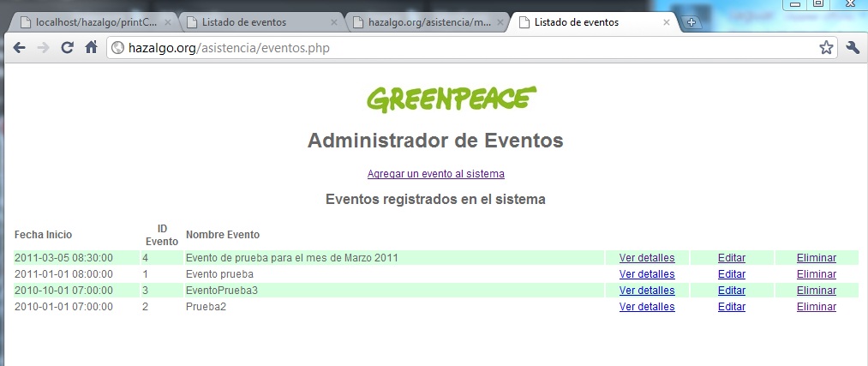
Task: Open the wrench settings menu
Action: [852, 48]
